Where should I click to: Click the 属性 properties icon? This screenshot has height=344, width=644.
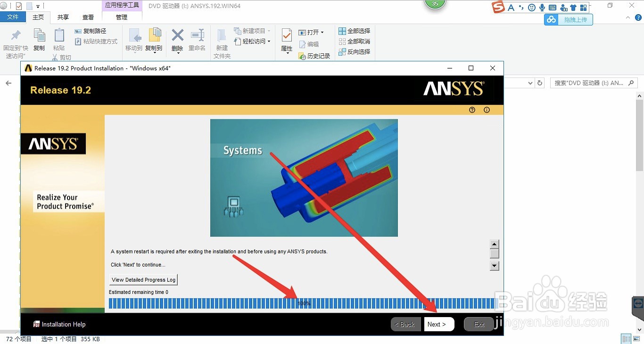(x=287, y=35)
